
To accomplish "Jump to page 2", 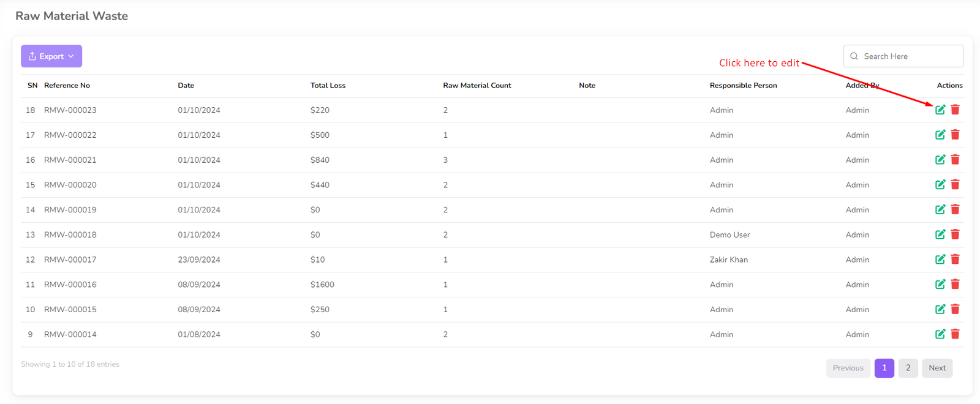I will tap(908, 368).
